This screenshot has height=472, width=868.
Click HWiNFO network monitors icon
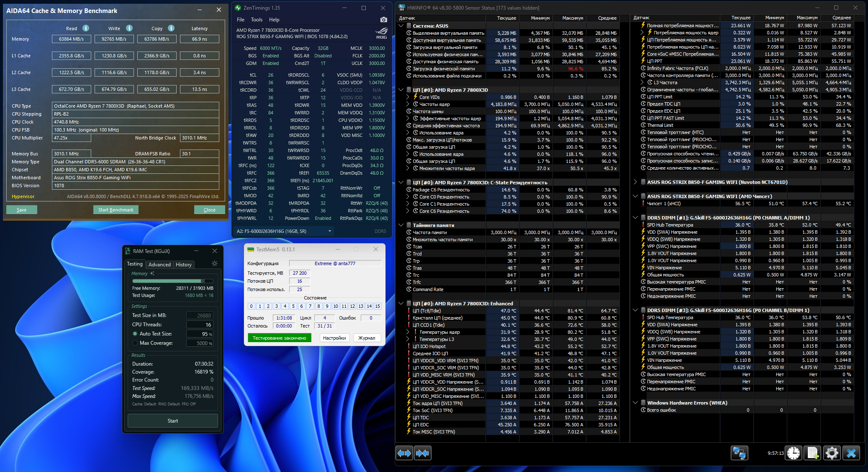click(739, 453)
